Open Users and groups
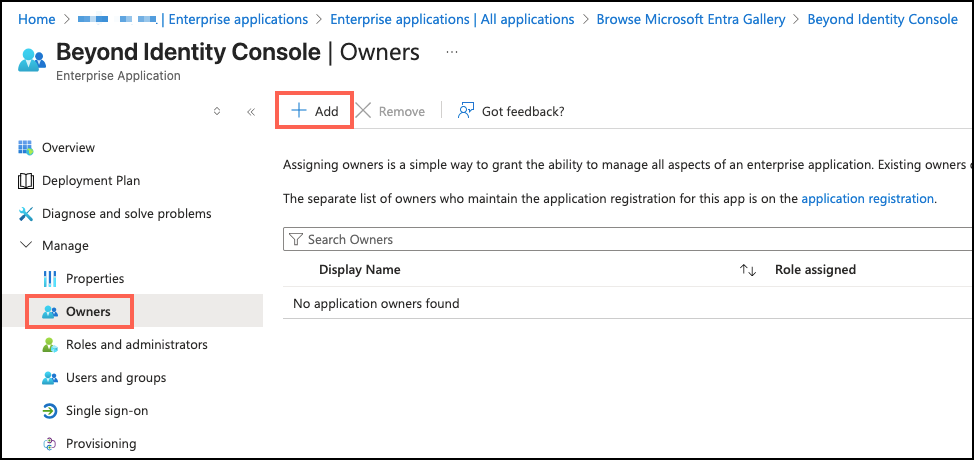Screen dimensions: 974x460 [x=116, y=377]
